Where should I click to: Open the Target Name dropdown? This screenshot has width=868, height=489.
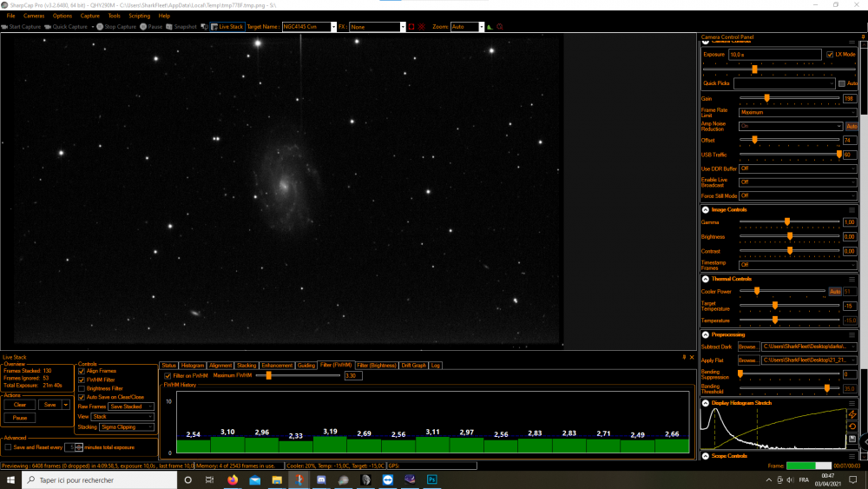333,27
